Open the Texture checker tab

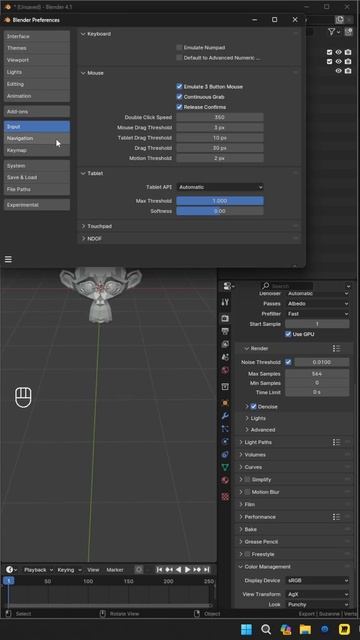tap(225, 497)
